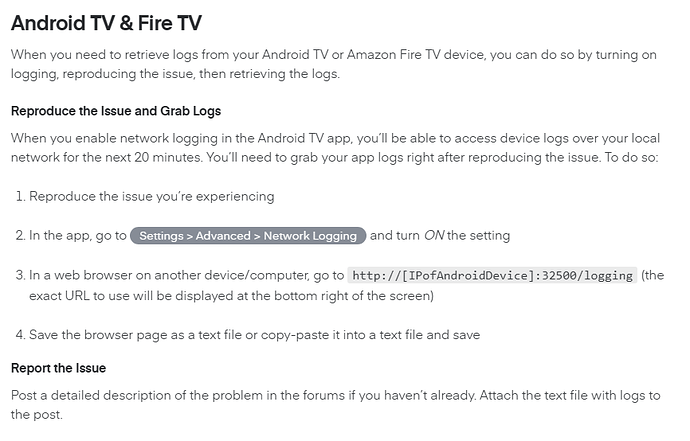
Task: Click the words Network Logging inside the badge
Action: [310, 236]
